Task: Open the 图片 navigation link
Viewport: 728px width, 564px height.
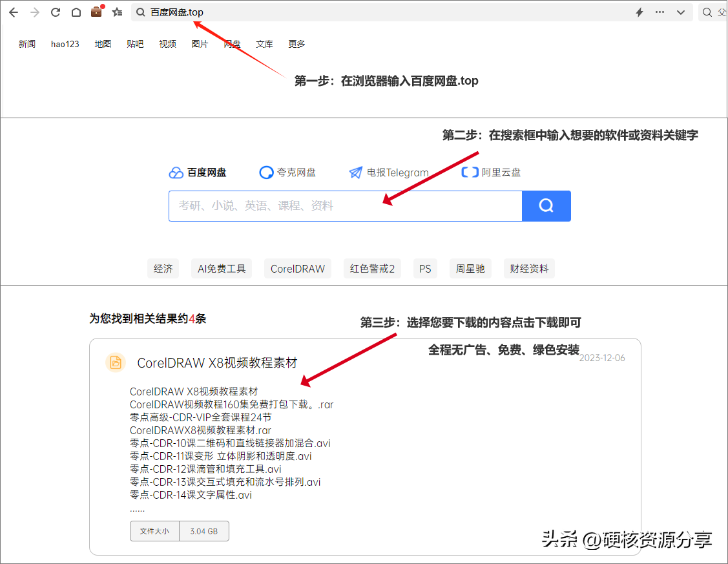Action: (200, 44)
